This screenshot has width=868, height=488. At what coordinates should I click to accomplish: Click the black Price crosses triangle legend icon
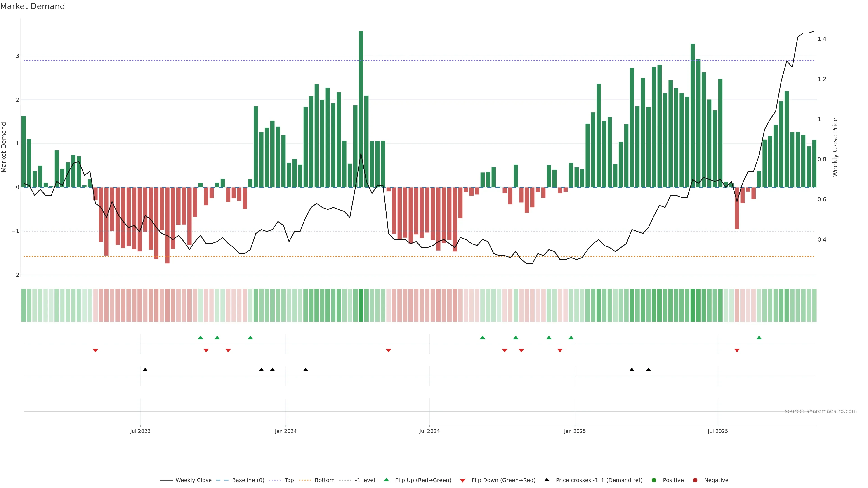click(547, 480)
